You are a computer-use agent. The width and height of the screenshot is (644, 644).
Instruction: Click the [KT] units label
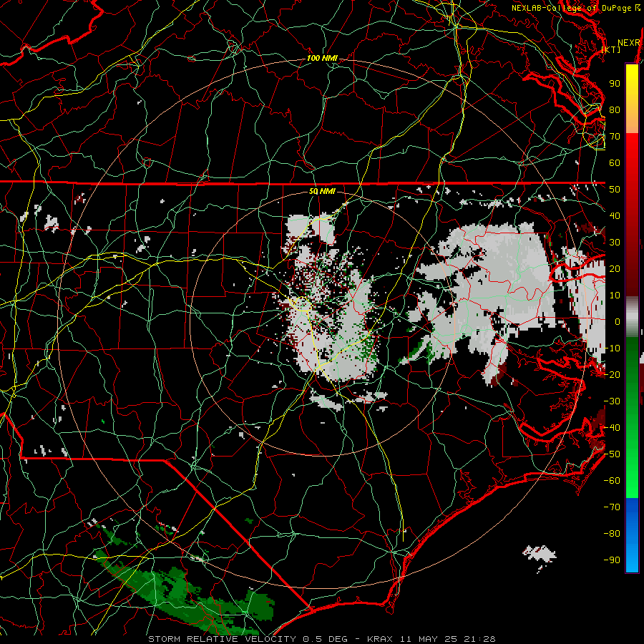(x=611, y=49)
